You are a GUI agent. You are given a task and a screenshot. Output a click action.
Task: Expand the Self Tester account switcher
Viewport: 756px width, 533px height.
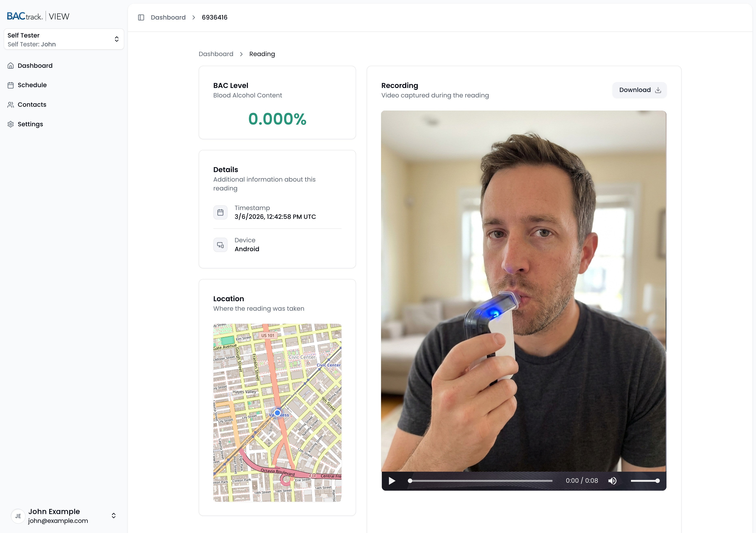(x=64, y=39)
